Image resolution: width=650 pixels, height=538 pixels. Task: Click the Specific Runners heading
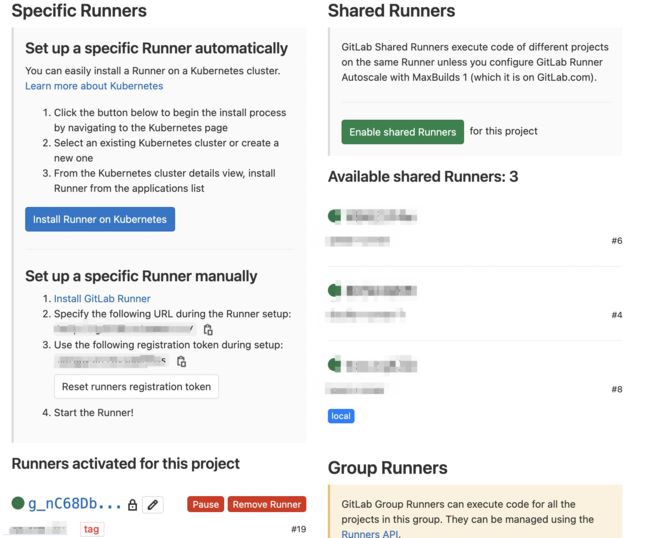[79, 10]
